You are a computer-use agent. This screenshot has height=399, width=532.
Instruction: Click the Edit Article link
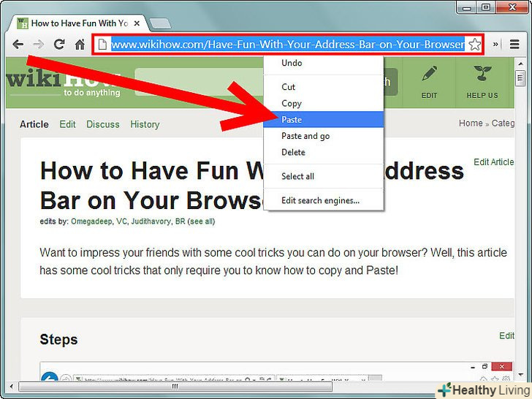(x=494, y=162)
